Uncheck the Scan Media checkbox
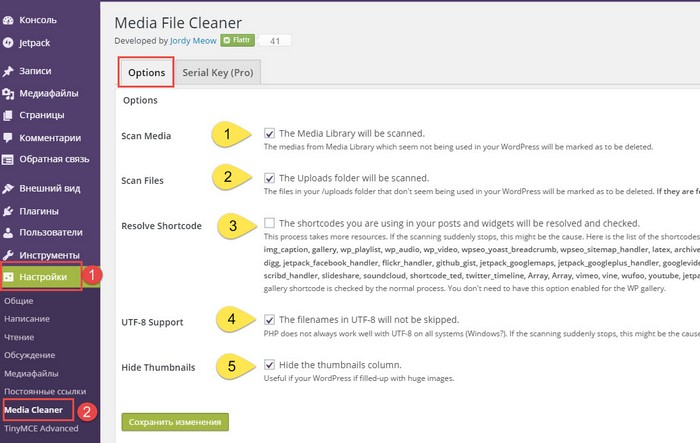The height and width of the screenshot is (443, 700). coord(269,133)
